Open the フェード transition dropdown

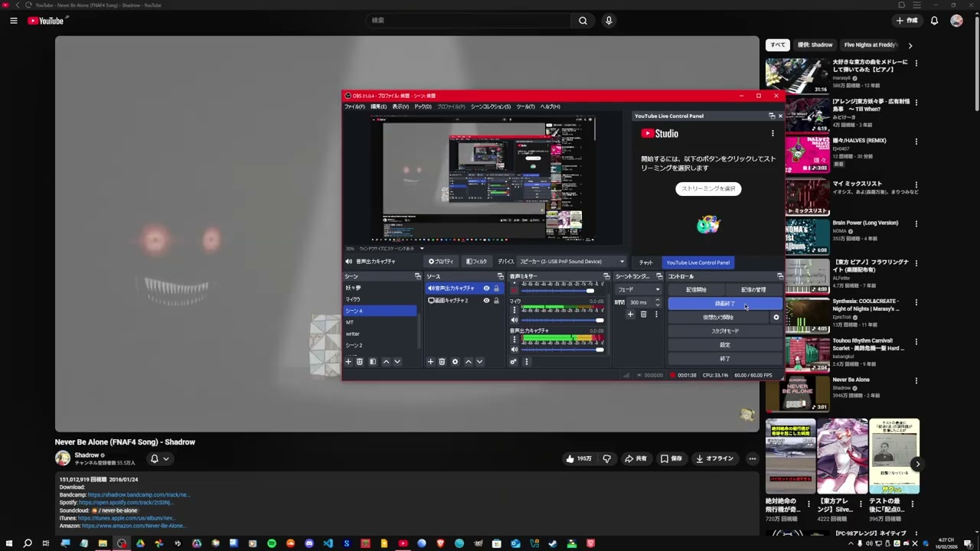(639, 290)
